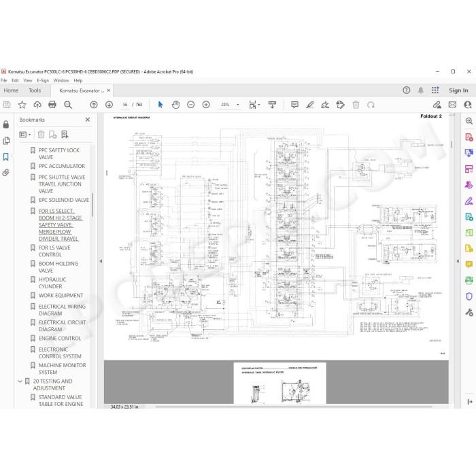Select the Highlight pen tool
Image resolution: width=476 pixels, height=476 pixels.
coord(309,105)
